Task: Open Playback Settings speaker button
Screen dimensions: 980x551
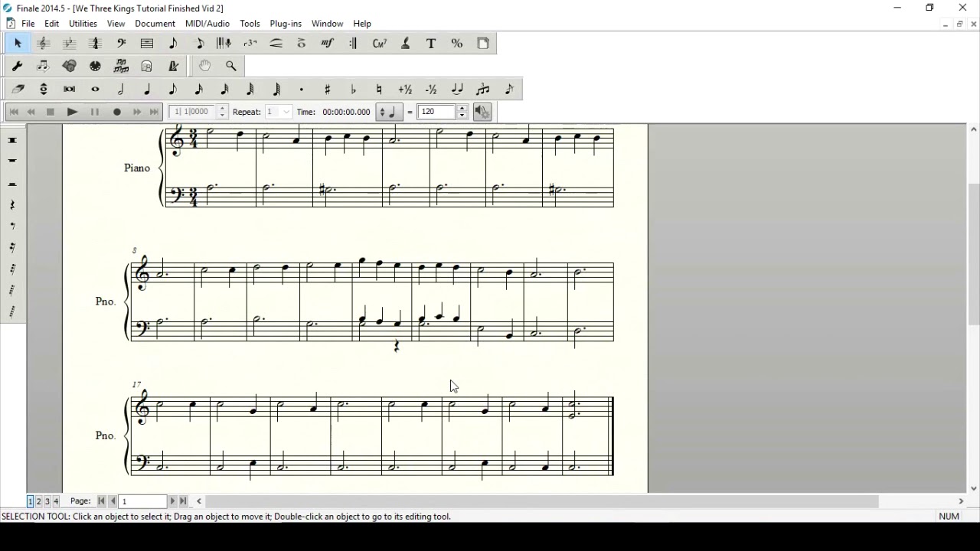Action: tap(482, 112)
